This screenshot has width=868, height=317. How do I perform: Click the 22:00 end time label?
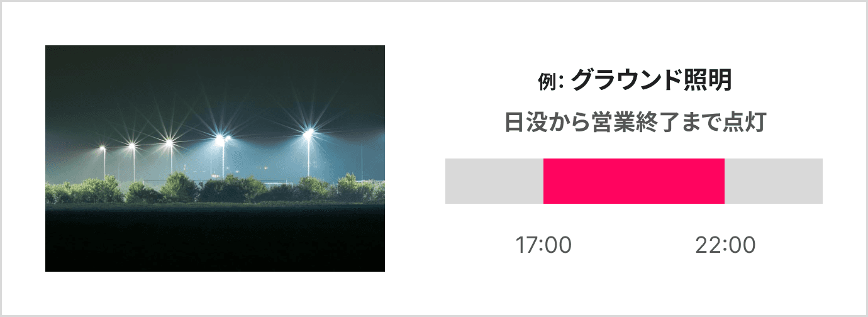tap(725, 245)
